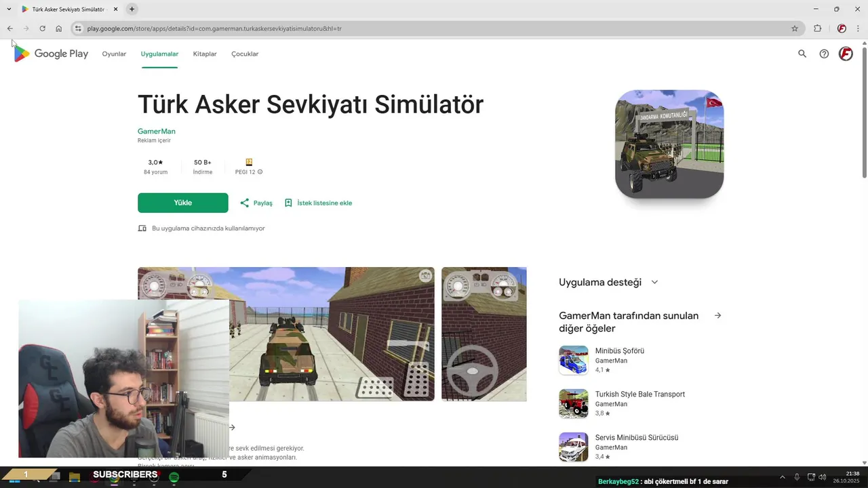Add app via İstek listesine ekle
Viewport: 868px width, 488px height.
point(318,203)
